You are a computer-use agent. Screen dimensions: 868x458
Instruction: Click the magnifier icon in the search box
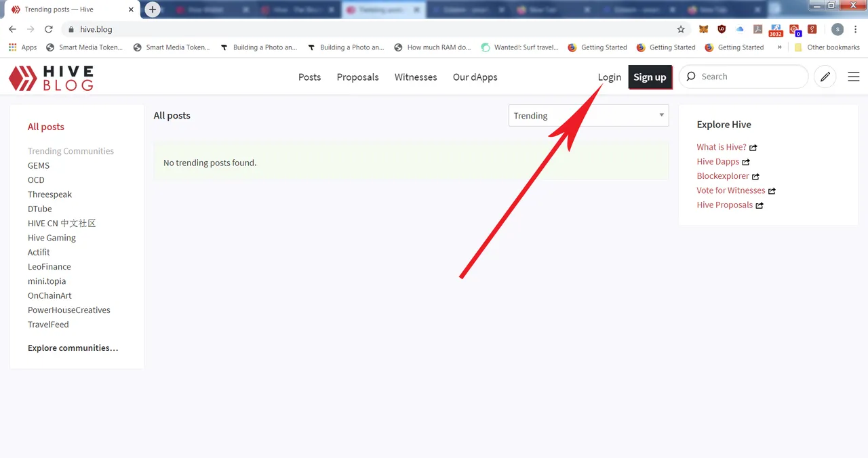691,77
